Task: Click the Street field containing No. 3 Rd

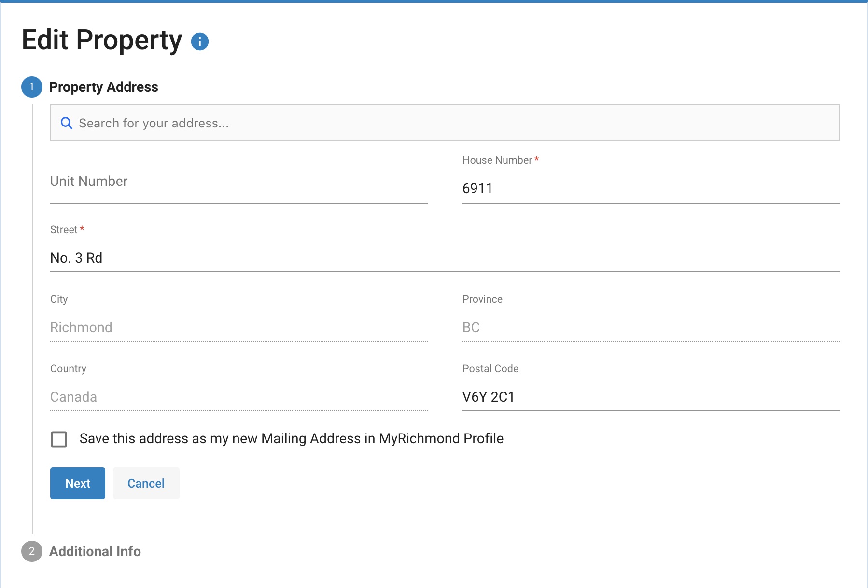Action: (444, 258)
